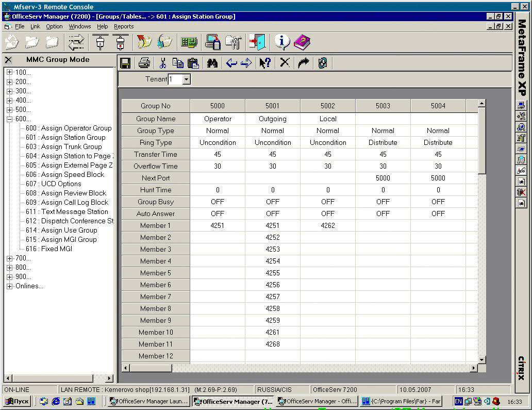Image resolution: width=532 pixels, height=410 pixels.
Task: Click the clipboard paste icon
Action: (x=193, y=63)
